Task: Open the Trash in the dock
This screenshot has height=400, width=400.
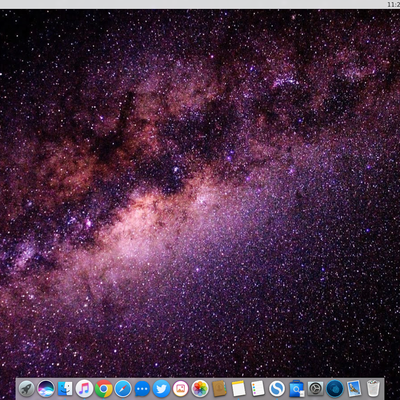Action: pyautogui.click(x=373, y=388)
